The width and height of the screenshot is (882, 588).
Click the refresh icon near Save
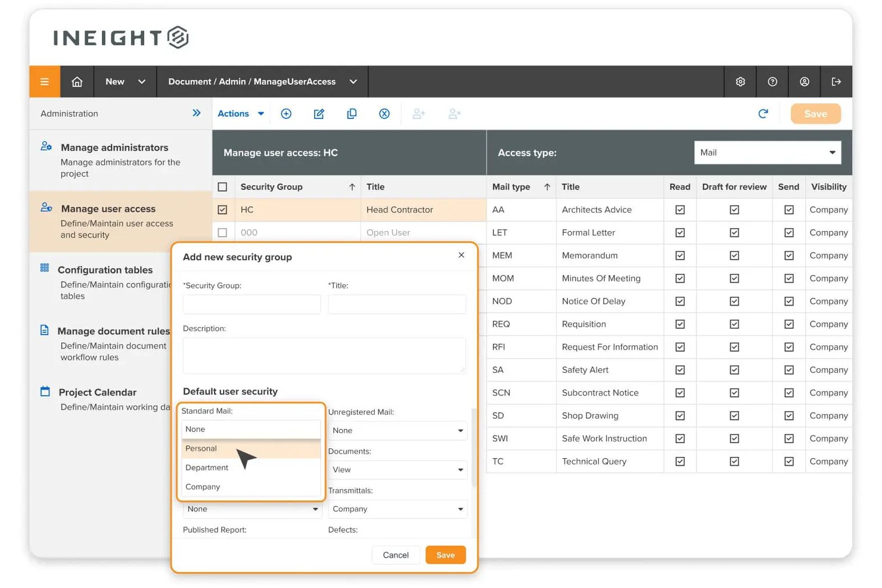(763, 114)
